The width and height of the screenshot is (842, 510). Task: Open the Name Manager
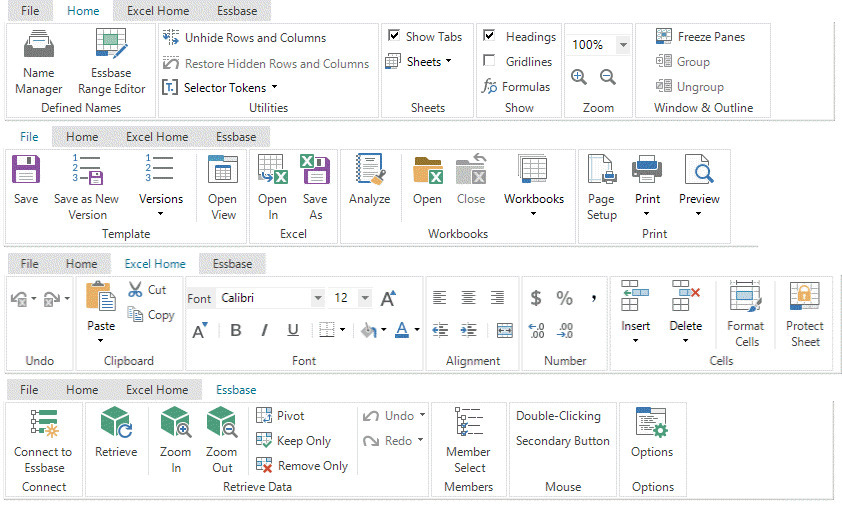pyautogui.click(x=39, y=62)
